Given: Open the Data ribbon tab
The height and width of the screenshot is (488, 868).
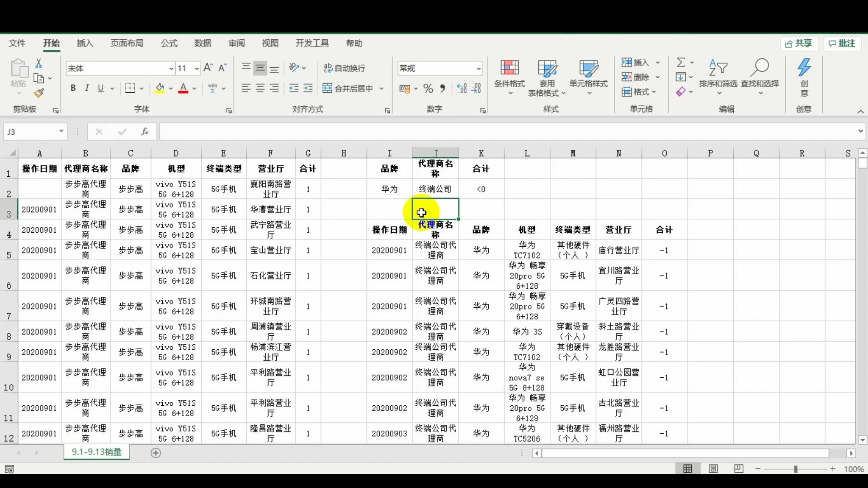Looking at the screenshot, I should click(203, 43).
